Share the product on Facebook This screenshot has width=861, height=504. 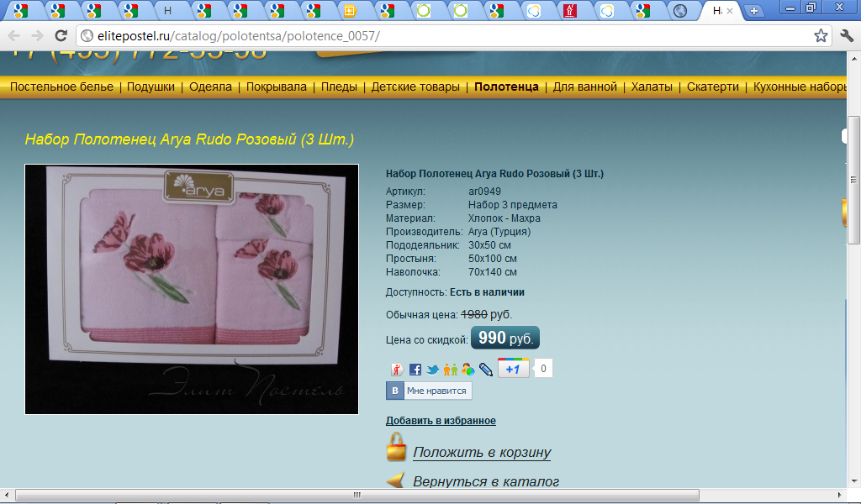(415, 370)
